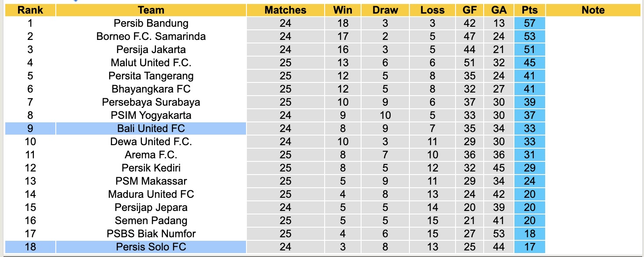
Task: Click the GF column header
Action: 470,10
